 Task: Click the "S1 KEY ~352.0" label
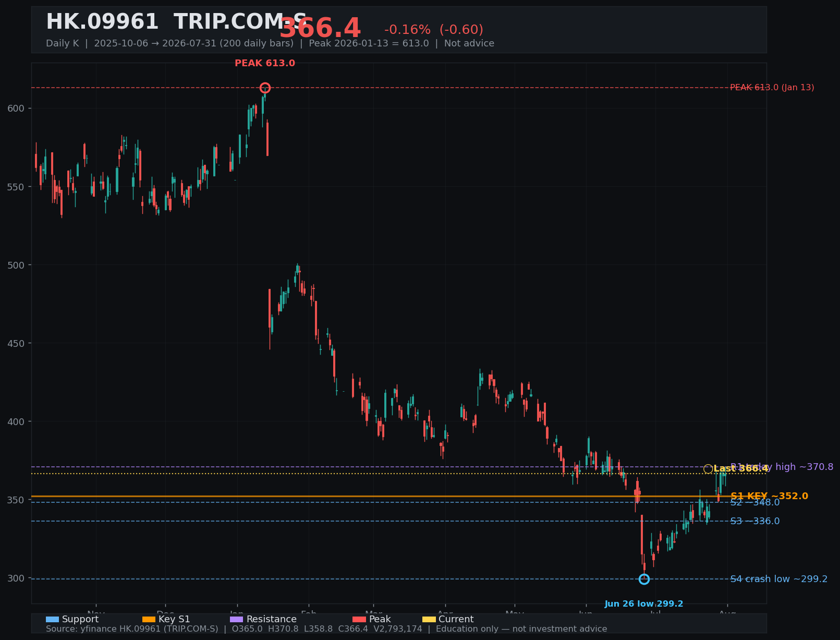coord(769,496)
